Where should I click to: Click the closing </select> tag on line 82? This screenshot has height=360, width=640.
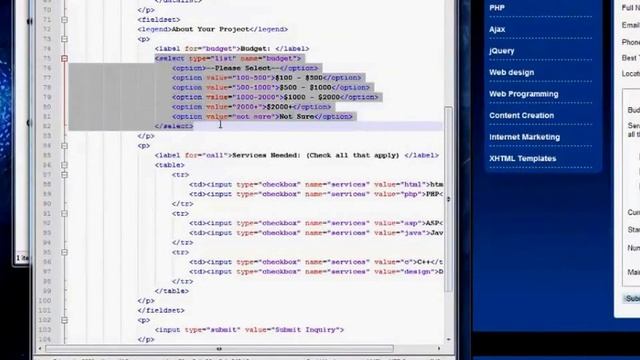click(x=174, y=126)
